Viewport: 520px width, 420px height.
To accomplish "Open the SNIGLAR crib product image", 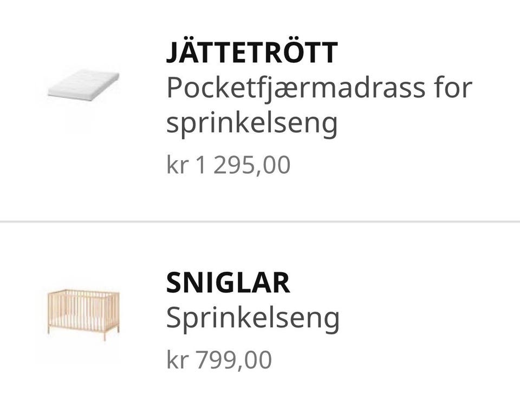I will click(83, 314).
